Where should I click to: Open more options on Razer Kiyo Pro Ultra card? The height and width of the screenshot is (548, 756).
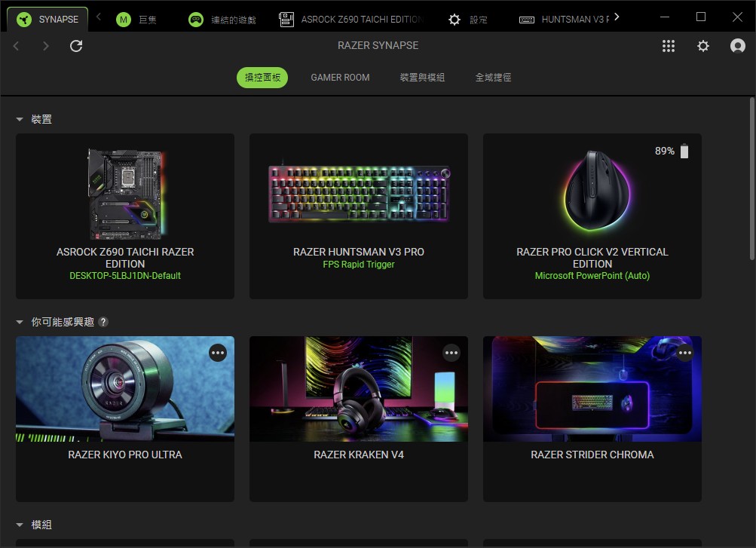pos(218,353)
